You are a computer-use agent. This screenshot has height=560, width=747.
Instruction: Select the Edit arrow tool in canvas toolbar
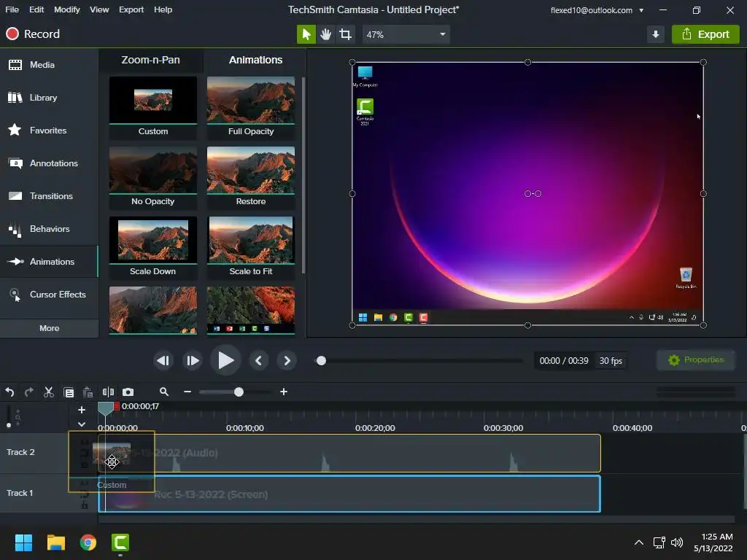[x=306, y=34]
